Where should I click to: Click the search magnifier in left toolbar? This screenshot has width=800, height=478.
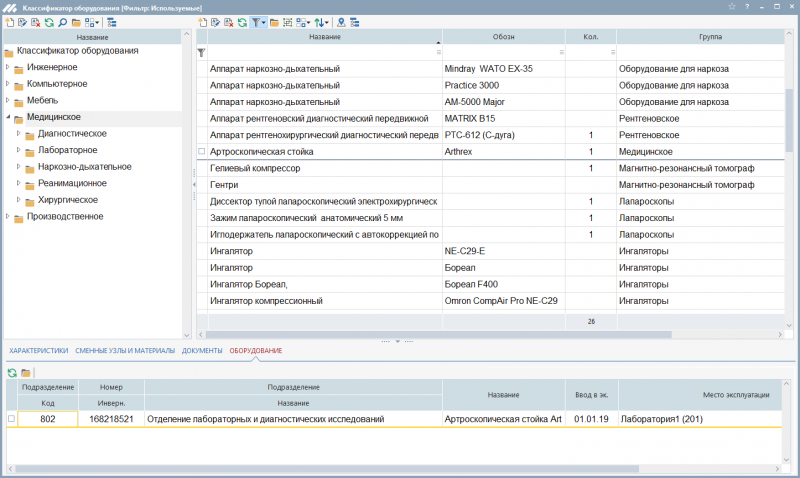click(x=62, y=21)
